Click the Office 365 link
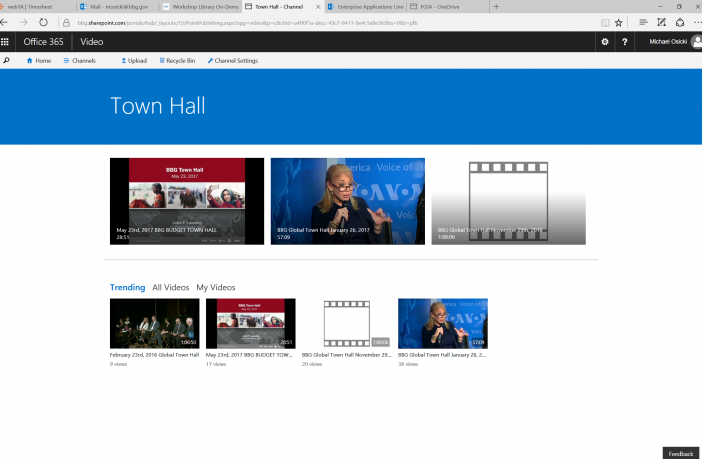702x459 pixels. (43, 42)
